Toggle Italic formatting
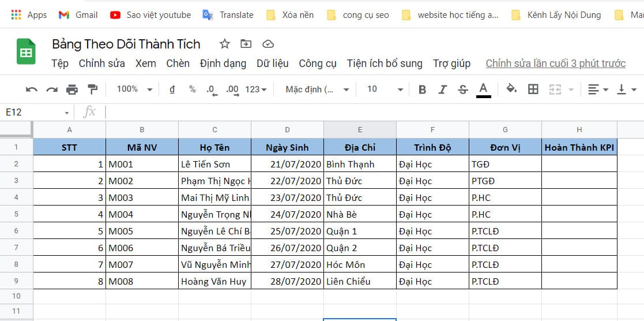This screenshot has width=644, height=321. point(442,89)
